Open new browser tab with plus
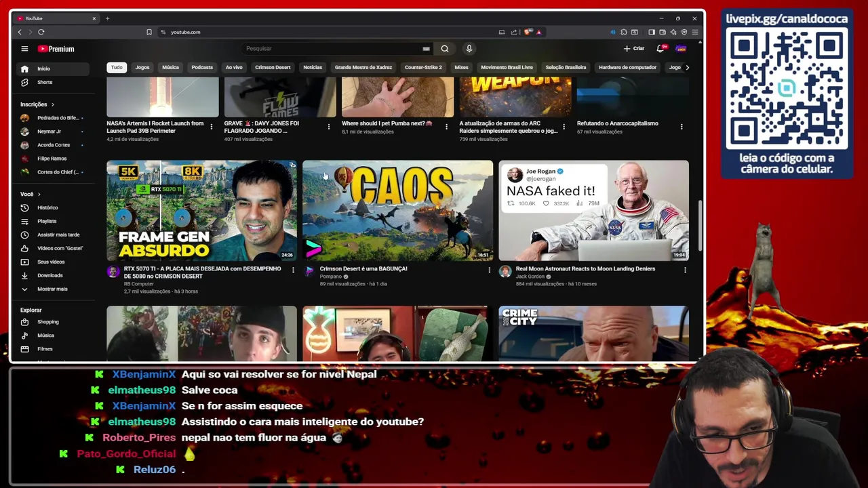The height and width of the screenshot is (488, 868). (x=107, y=18)
